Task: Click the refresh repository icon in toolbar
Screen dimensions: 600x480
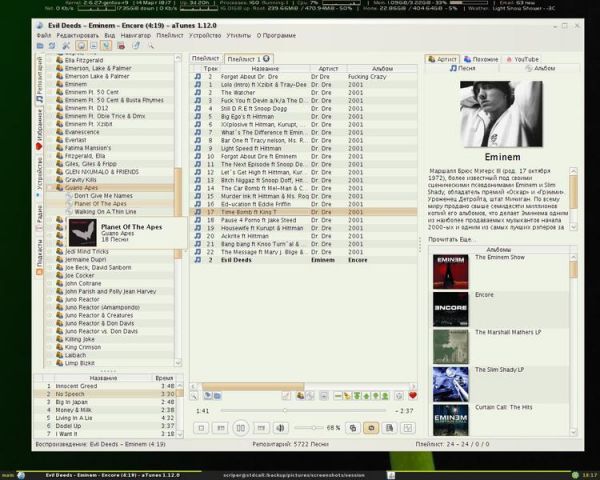Action: point(52,46)
